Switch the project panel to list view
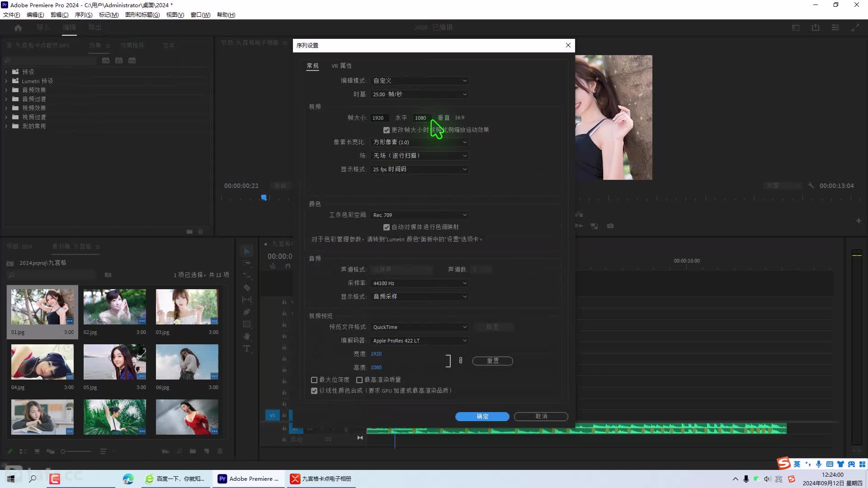This screenshot has width=868, height=488. pos(24,451)
